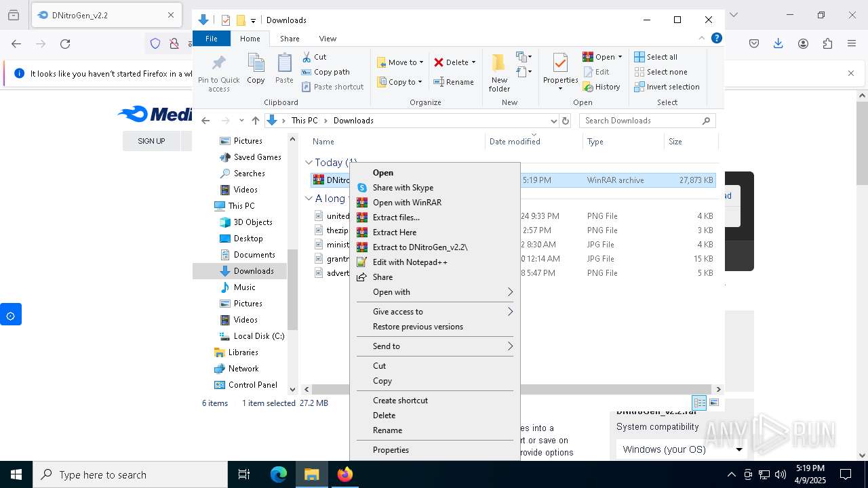Viewport: 868px width, 488px height.
Task: Switch to the View tab
Action: (328, 39)
